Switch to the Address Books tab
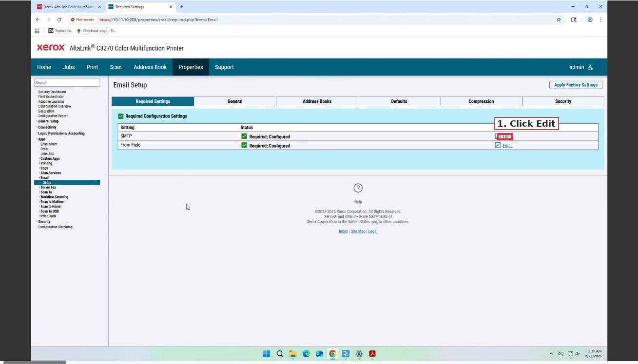638x364 pixels. tap(317, 101)
